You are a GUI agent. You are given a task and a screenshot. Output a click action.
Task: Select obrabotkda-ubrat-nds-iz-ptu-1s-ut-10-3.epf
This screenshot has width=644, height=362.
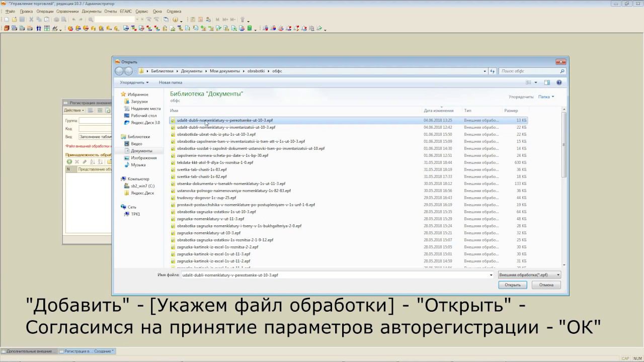(x=348, y=135)
